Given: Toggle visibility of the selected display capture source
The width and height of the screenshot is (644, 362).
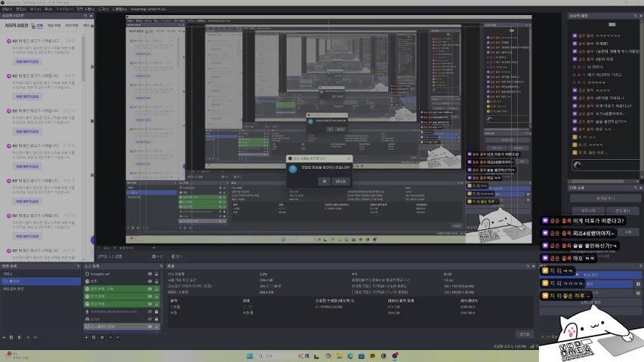Looking at the screenshot, I should pos(150,327).
